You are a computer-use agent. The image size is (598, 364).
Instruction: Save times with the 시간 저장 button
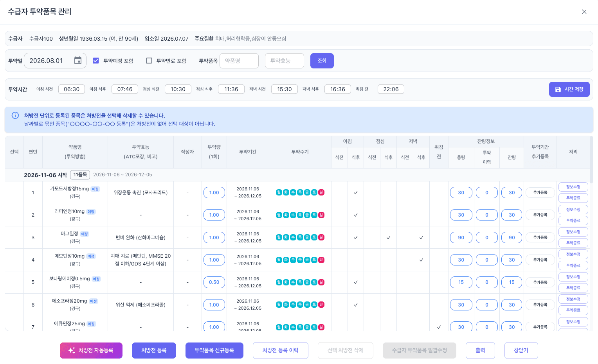[x=569, y=89]
